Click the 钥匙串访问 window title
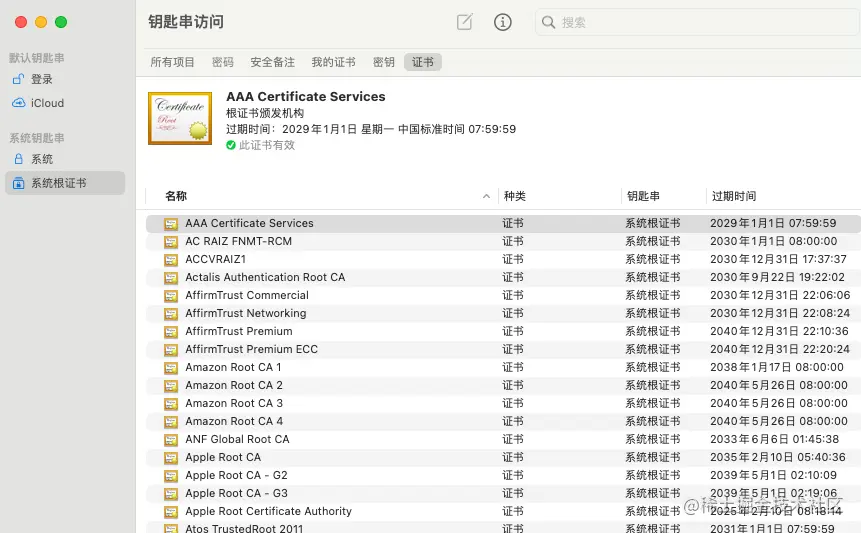 pyautogui.click(x=186, y=22)
